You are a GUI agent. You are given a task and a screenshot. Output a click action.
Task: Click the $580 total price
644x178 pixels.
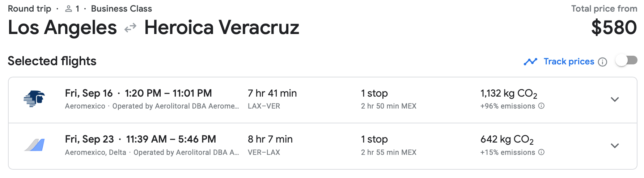(x=614, y=28)
